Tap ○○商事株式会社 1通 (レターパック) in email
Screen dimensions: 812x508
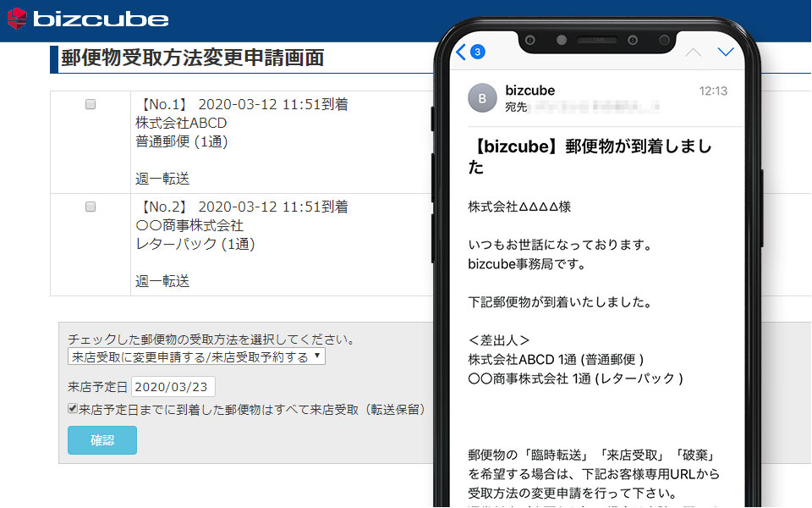tap(576, 379)
